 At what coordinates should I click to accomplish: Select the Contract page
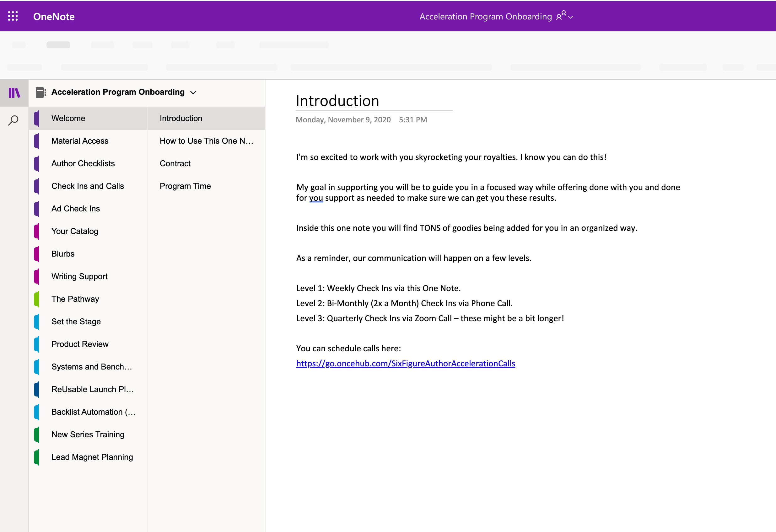coord(175,163)
